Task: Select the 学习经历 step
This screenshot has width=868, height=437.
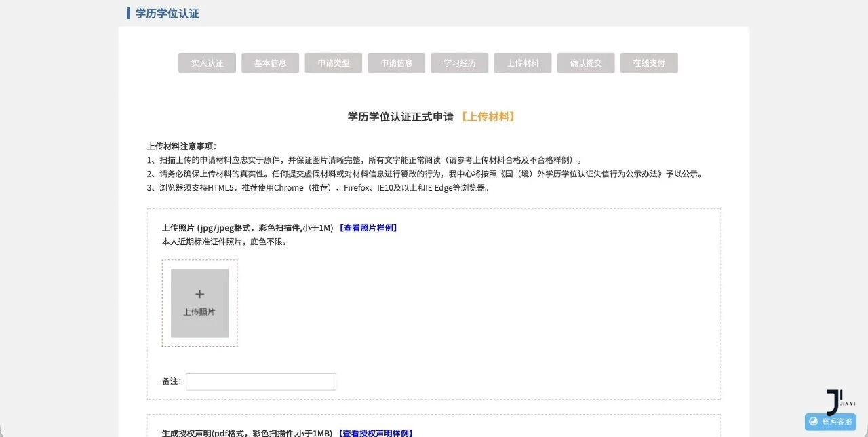Action: click(459, 62)
